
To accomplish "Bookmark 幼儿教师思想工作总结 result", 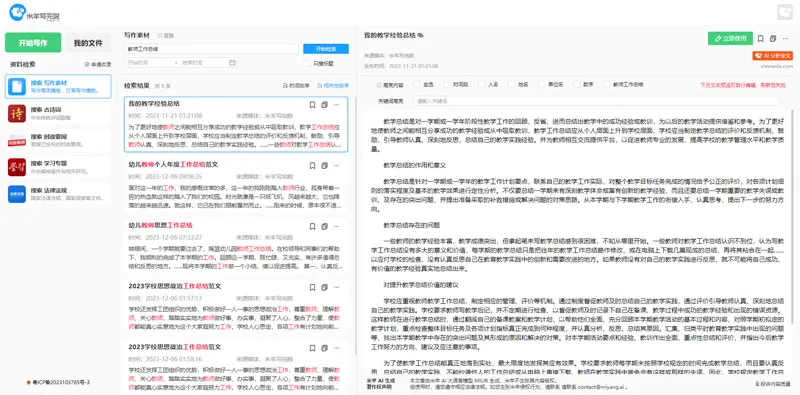I will [312, 226].
